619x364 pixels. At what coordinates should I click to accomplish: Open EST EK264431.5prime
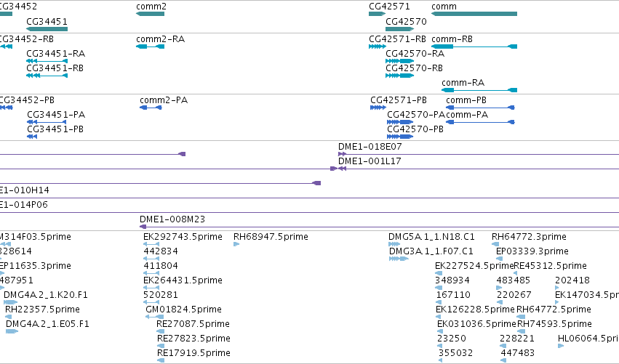tap(151, 288)
